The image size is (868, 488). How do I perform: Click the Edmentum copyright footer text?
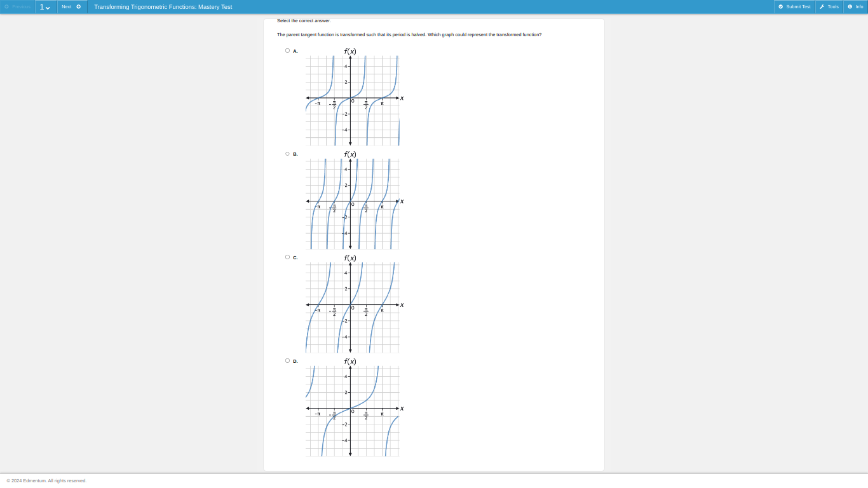point(46,481)
